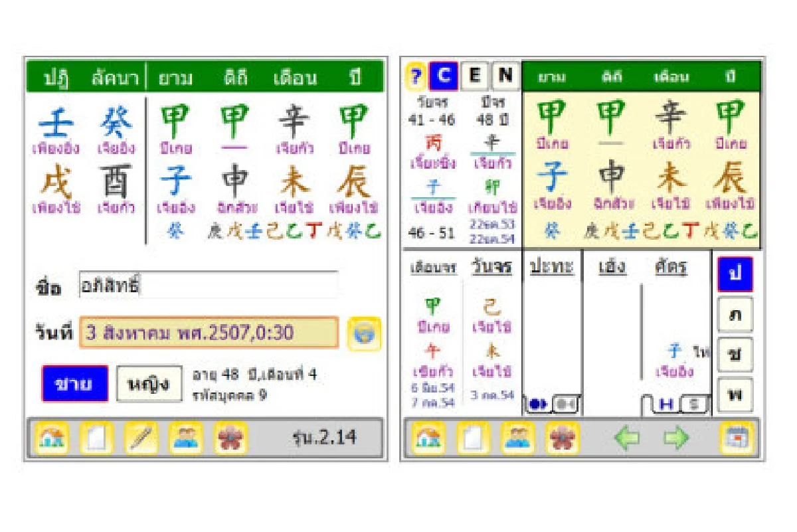Image resolution: width=797 pixels, height=532 pixels.
Task: Open the underlined เฮ็ง heading
Action: tap(612, 267)
